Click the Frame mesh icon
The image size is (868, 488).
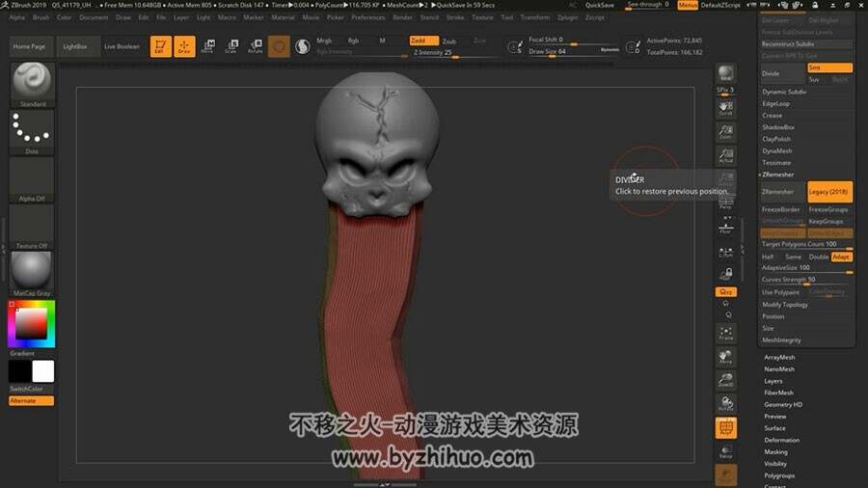(x=725, y=333)
